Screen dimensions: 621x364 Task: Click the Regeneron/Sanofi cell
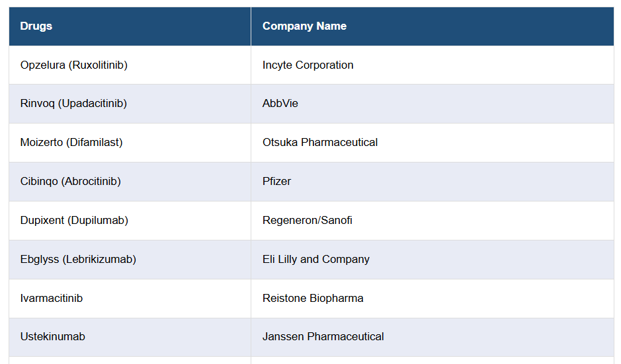click(x=308, y=221)
